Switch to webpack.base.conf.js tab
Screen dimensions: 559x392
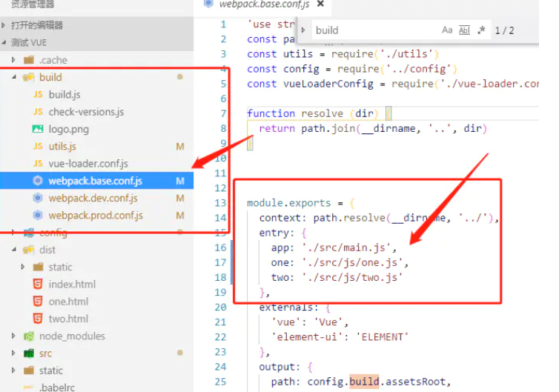coord(264,4)
